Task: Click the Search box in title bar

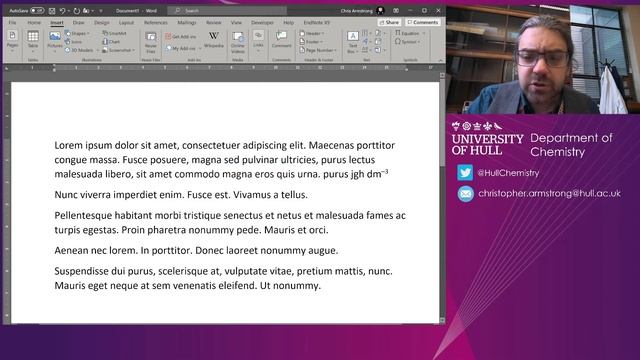Action: [227, 11]
